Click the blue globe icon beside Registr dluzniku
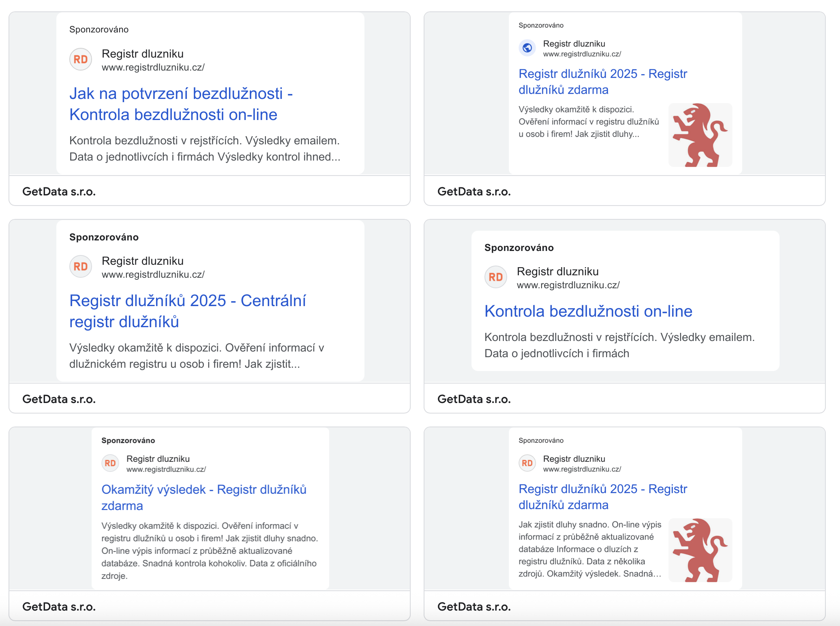 (527, 48)
